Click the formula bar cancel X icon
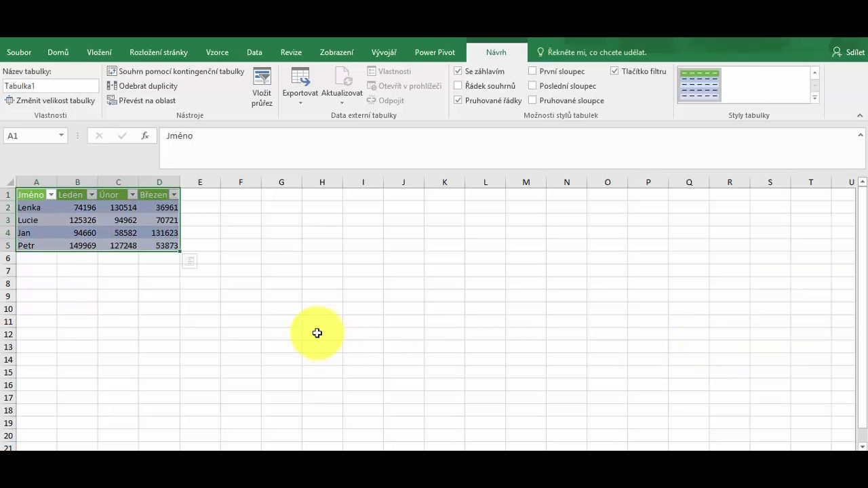The image size is (868, 488). pyautogui.click(x=99, y=136)
